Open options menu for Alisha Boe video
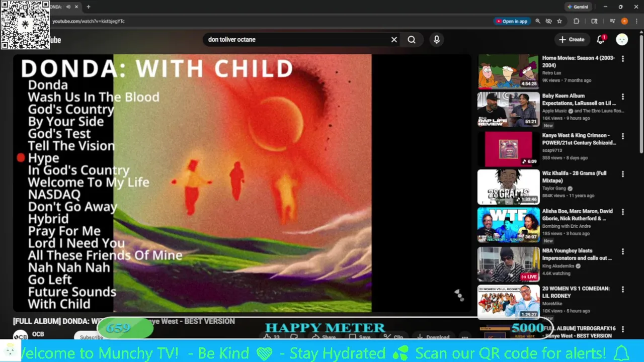Image resolution: width=644 pixels, height=362 pixels. click(623, 212)
